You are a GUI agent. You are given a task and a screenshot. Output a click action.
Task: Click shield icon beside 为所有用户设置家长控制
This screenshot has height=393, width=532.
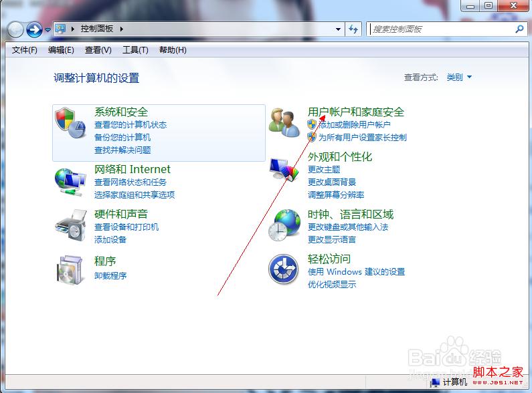[x=312, y=137]
